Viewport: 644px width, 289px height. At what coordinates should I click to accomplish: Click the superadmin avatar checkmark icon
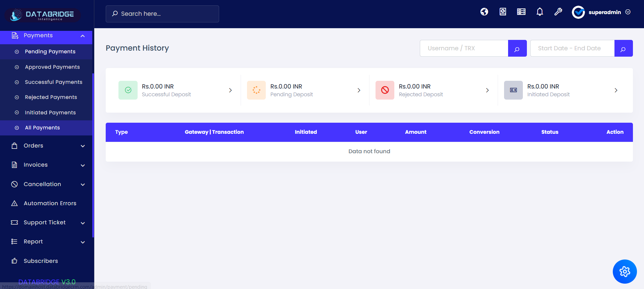point(578,12)
